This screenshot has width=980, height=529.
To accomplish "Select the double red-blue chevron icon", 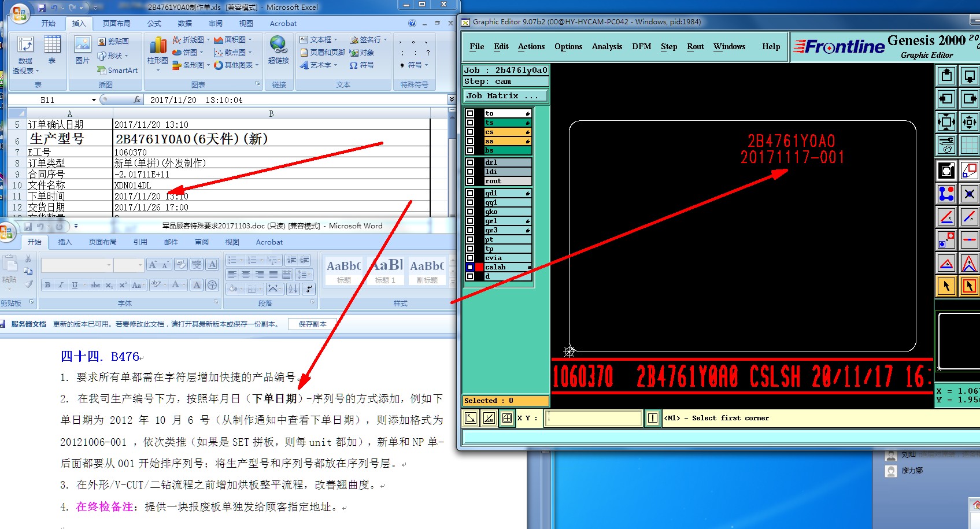I will pos(970,263).
